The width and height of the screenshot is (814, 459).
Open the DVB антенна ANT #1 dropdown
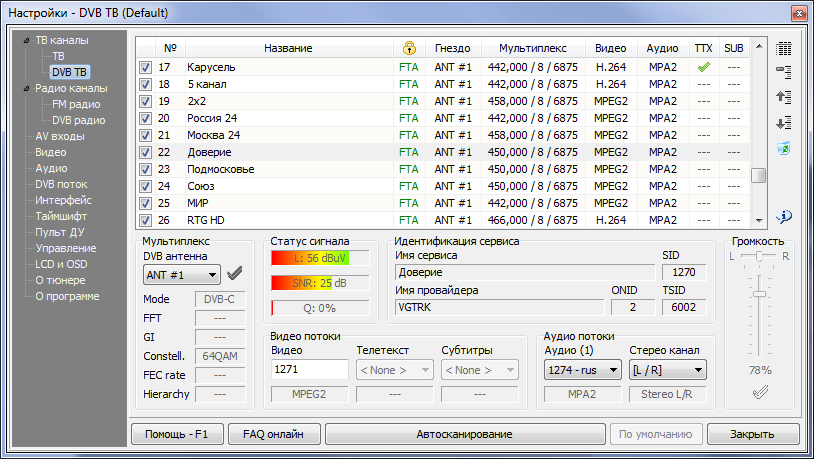tap(182, 274)
